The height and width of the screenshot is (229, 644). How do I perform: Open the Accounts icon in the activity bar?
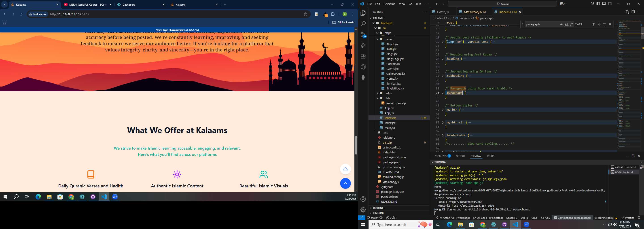point(363,199)
